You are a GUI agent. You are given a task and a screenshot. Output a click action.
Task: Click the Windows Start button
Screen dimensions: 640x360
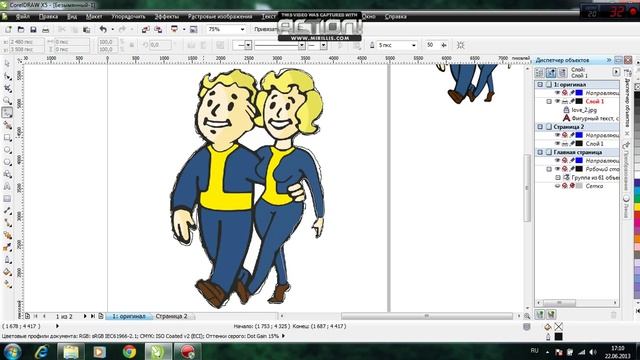[13, 351]
